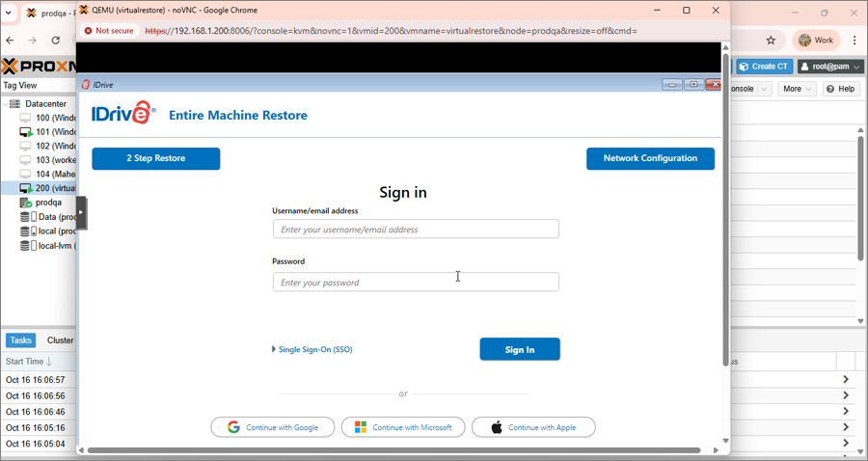Viewport: 868px width, 461px height.
Task: Click the Entire Machine Restore heading
Action: 238,115
